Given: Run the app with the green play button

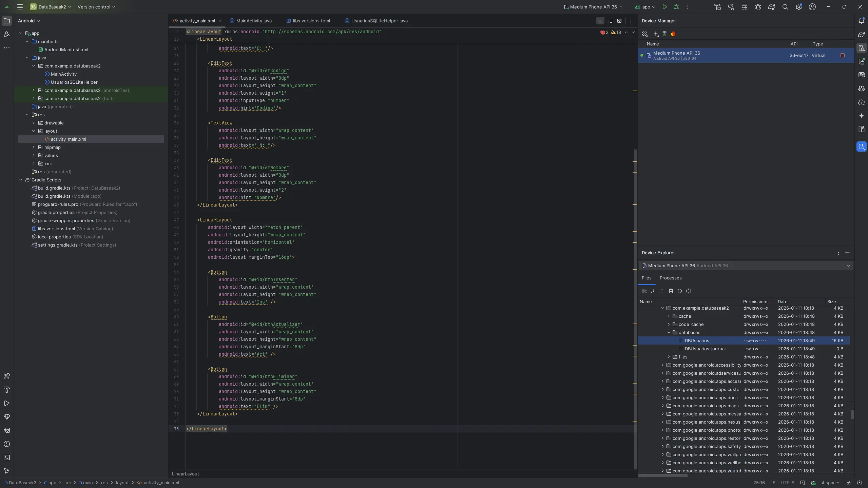Looking at the screenshot, I should pyautogui.click(x=664, y=7).
